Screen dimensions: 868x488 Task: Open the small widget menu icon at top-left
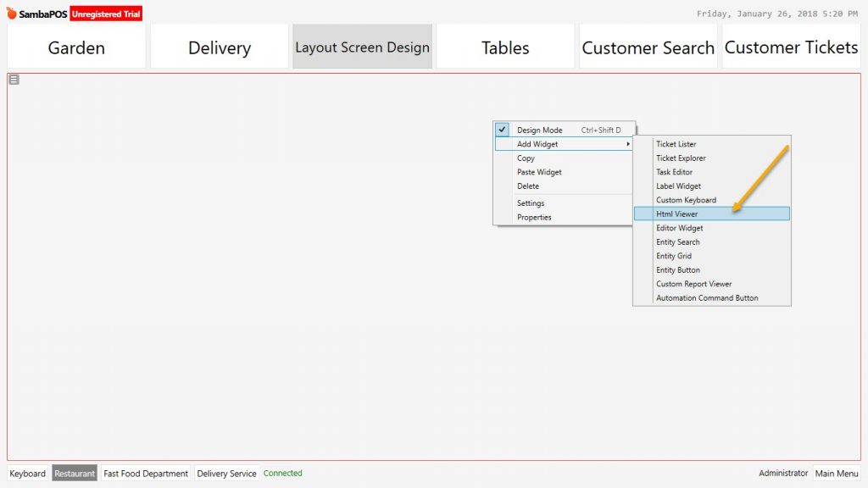[x=14, y=80]
